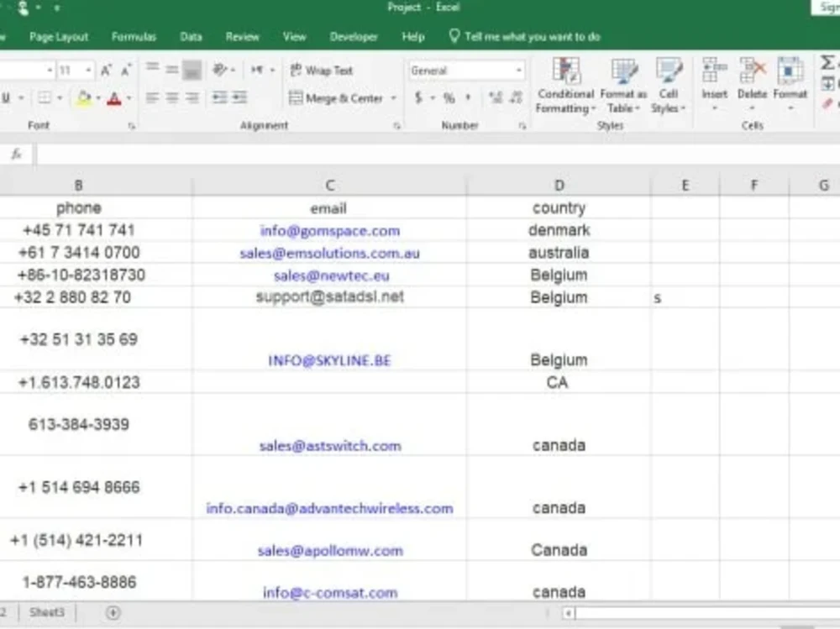
Task: Apply fill color from paint bucket
Action: pos(84,98)
